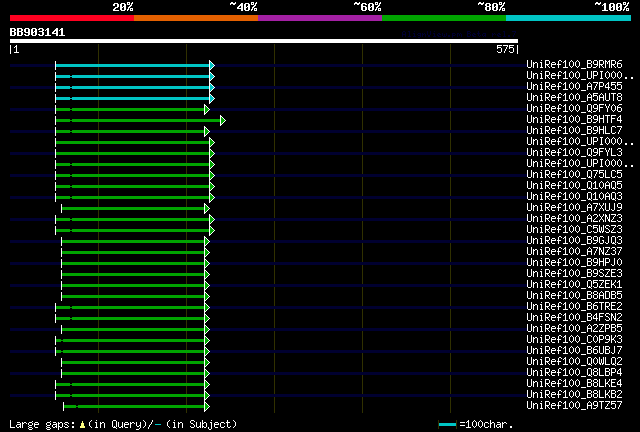Screen dimensions: 640x432
Task: Select the UniRef100_A7XUJ9 label
Action: click(x=574, y=207)
